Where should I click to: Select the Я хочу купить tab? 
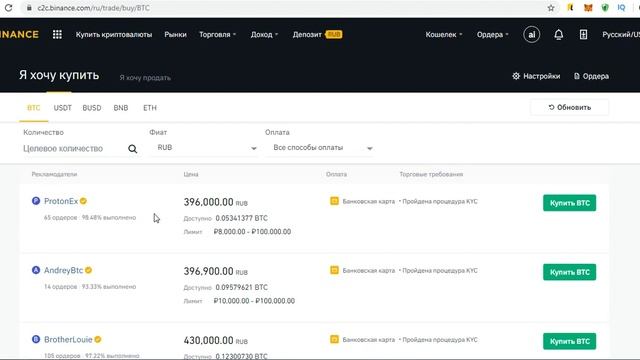[59, 75]
